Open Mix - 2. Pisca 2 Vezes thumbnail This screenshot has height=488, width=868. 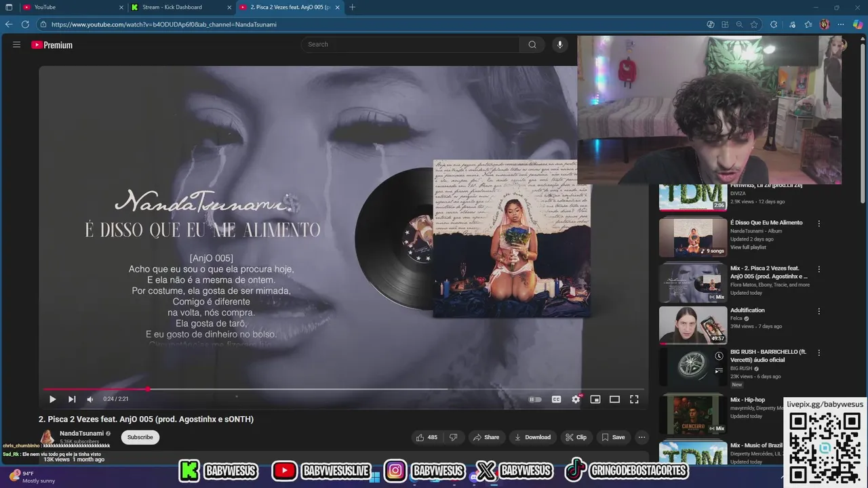pos(693,283)
